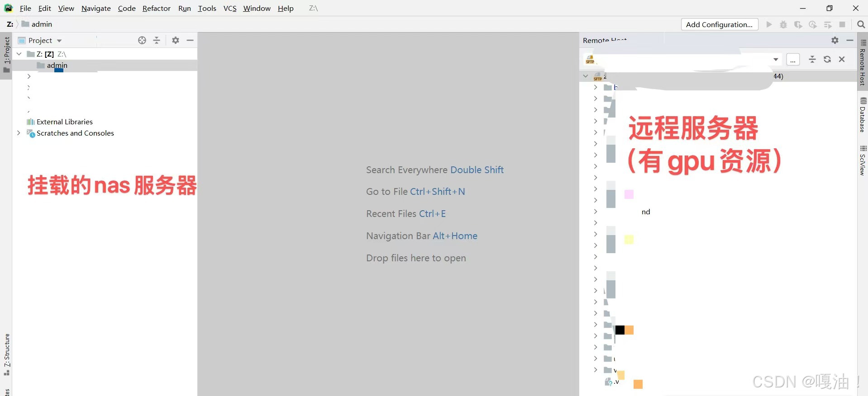868x396 pixels.
Task: Click the Recent Files Ctrl+E hint
Action: (406, 214)
